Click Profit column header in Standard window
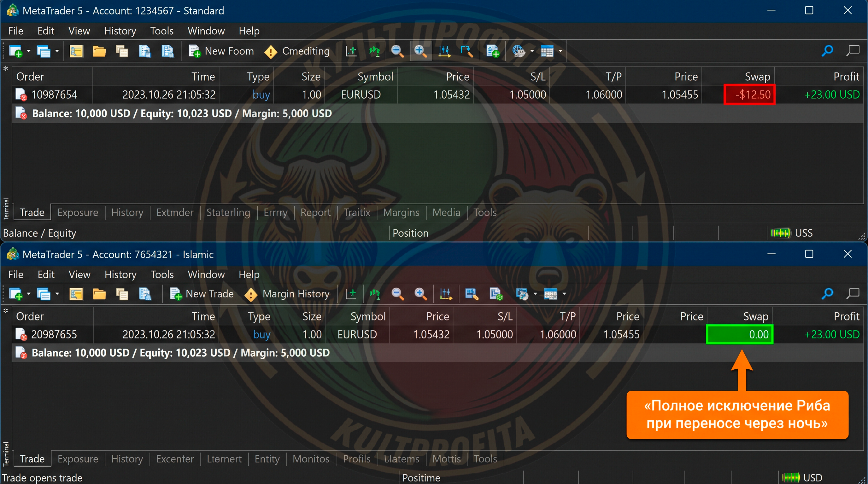This screenshot has width=868, height=484. coord(846,77)
